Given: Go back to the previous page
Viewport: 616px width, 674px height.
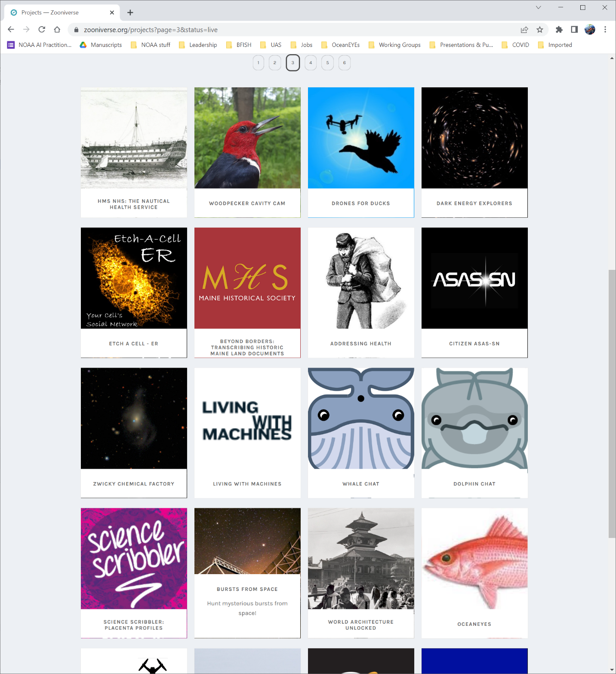Looking at the screenshot, I should point(11,30).
